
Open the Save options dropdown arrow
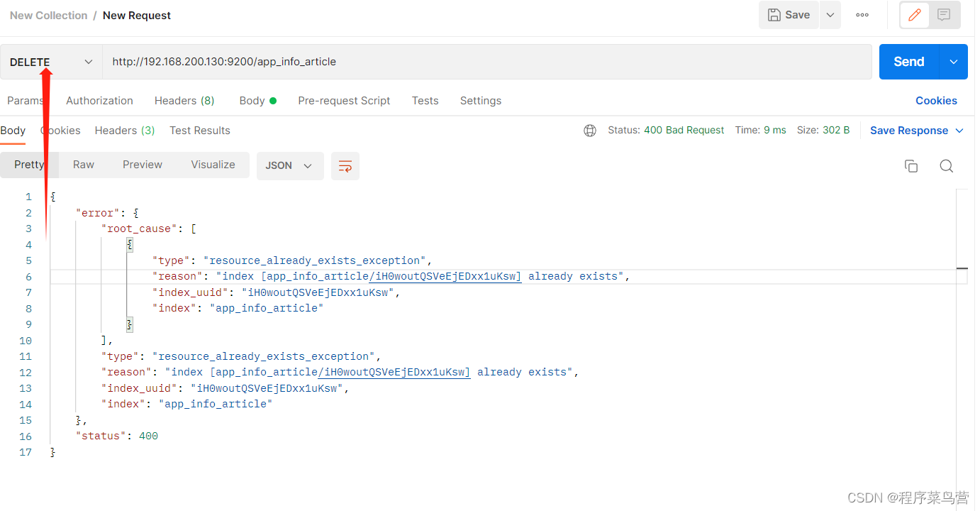[x=830, y=15]
